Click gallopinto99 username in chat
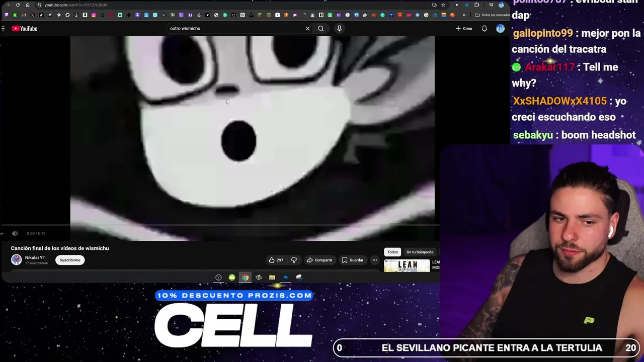 click(542, 33)
